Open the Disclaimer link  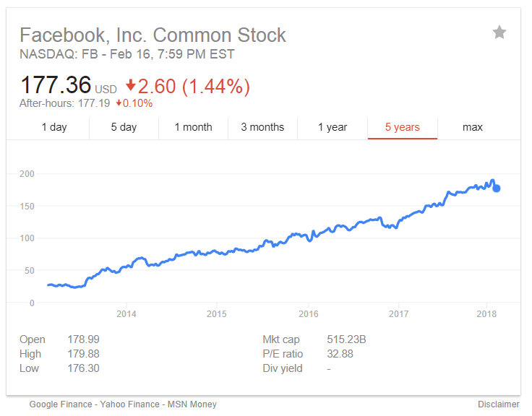pyautogui.click(x=498, y=404)
